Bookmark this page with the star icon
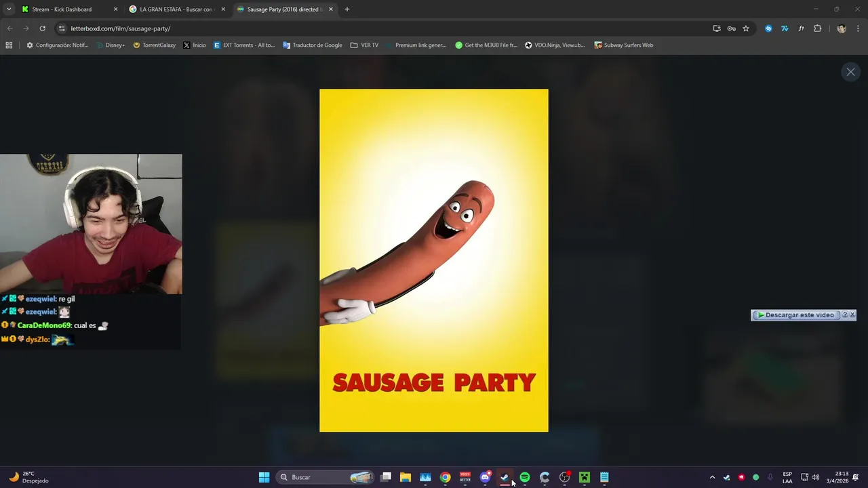The image size is (868, 488). point(746,28)
